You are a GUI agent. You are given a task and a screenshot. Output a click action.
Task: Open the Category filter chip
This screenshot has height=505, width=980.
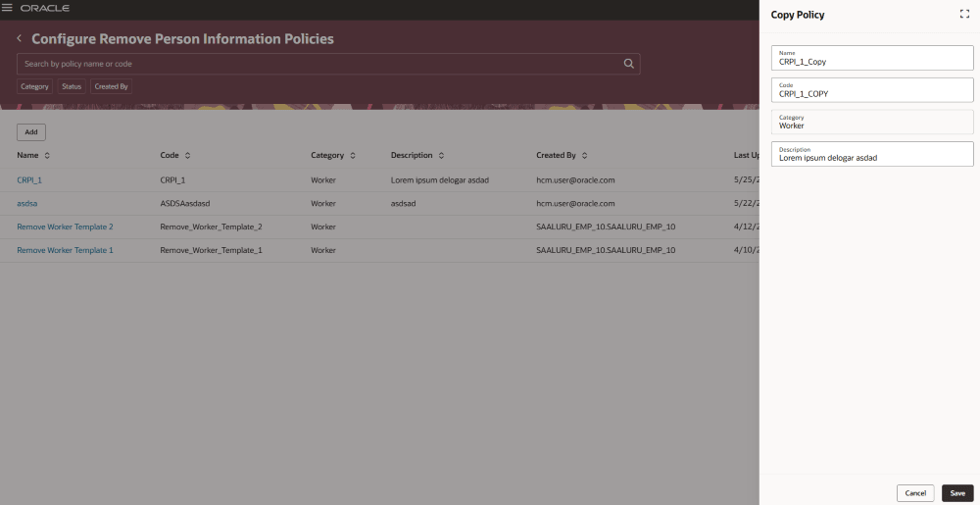[34, 86]
